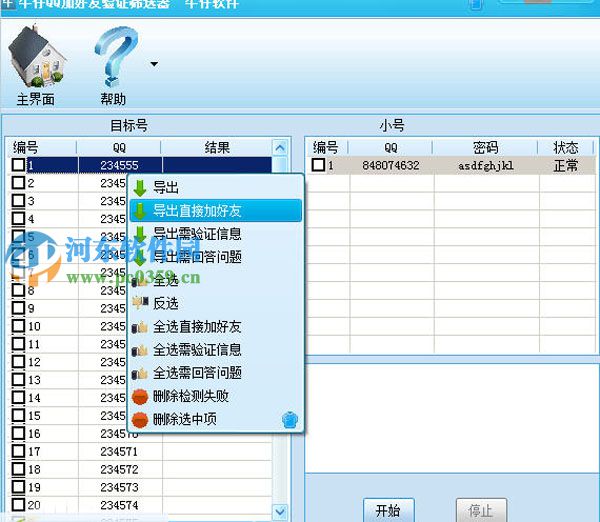Click the 状态 column header
This screenshot has height=522, width=600.
566,147
